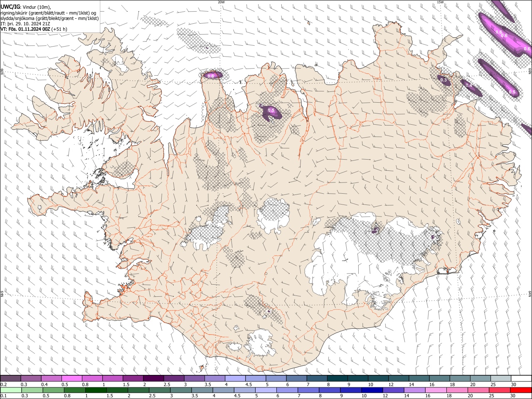This screenshot has width=532, height=399.
Task: Click the 0.3 precipitation label in the northeast
Action: pos(443,80)
